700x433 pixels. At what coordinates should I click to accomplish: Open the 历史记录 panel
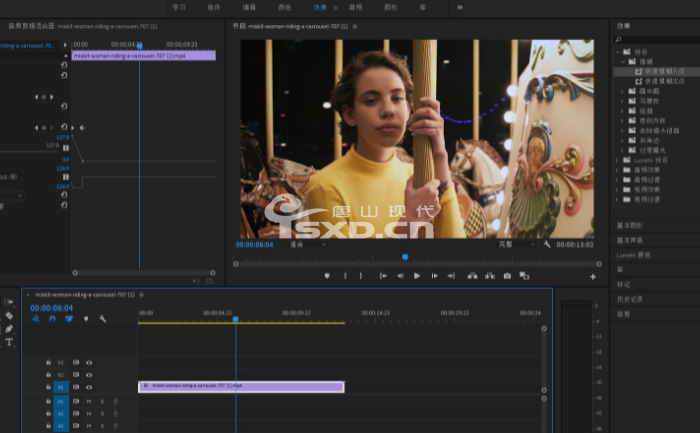click(629, 299)
